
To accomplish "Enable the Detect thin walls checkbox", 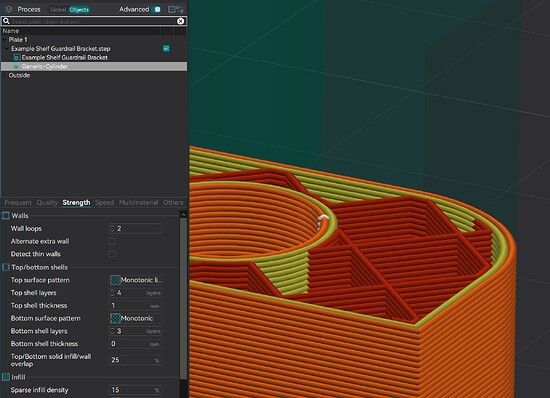I will [x=112, y=254].
